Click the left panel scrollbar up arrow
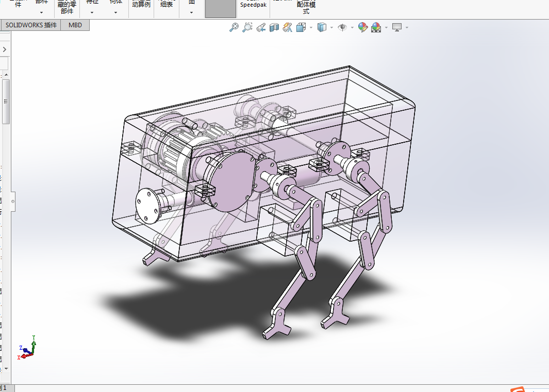 (x=6, y=75)
